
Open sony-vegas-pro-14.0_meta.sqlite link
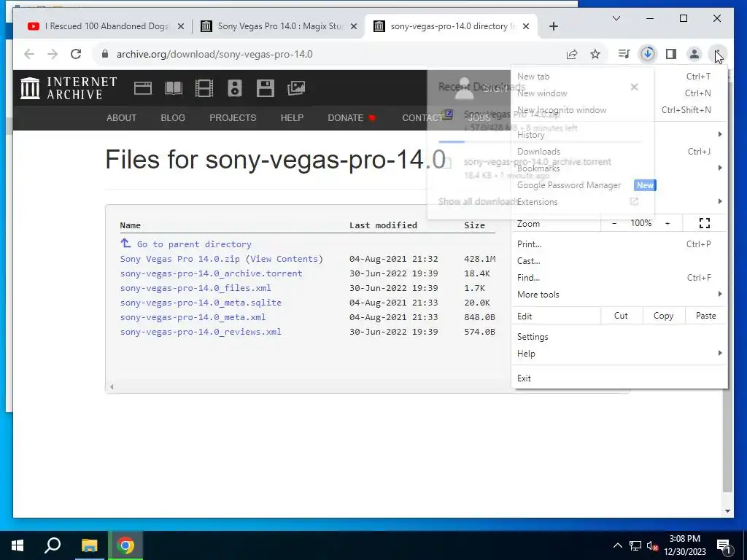(x=201, y=303)
